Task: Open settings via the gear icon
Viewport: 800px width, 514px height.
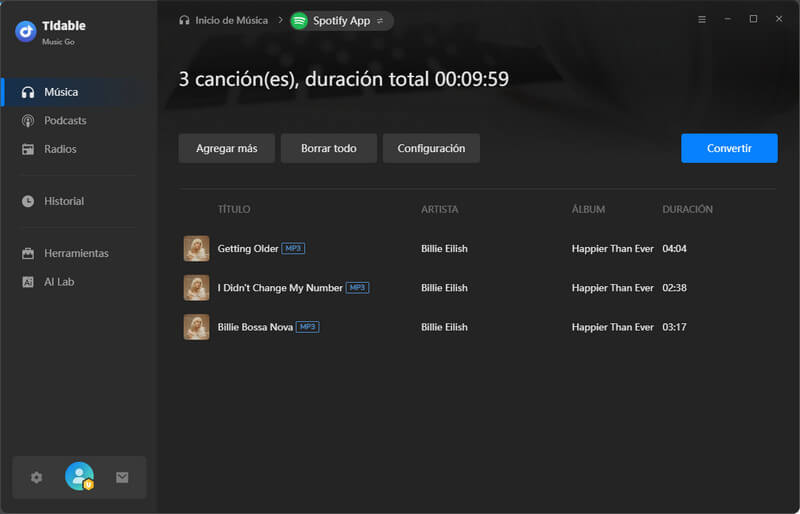Action: pyautogui.click(x=36, y=477)
